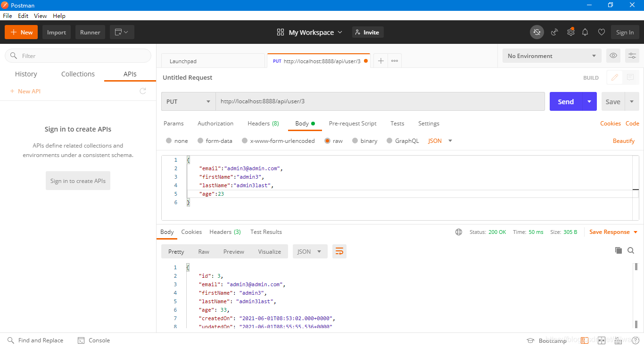Search the response with magnifier icon
Viewport: 644px width, 348px height.
[631, 250]
